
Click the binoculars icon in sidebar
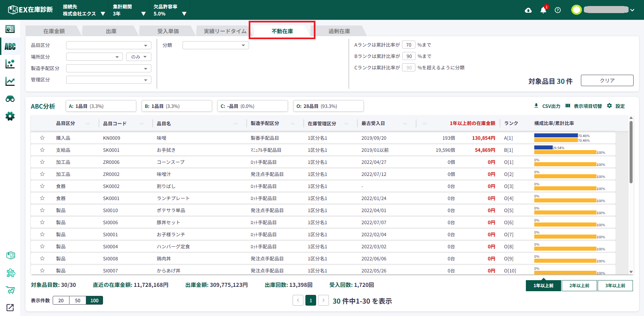click(10, 99)
